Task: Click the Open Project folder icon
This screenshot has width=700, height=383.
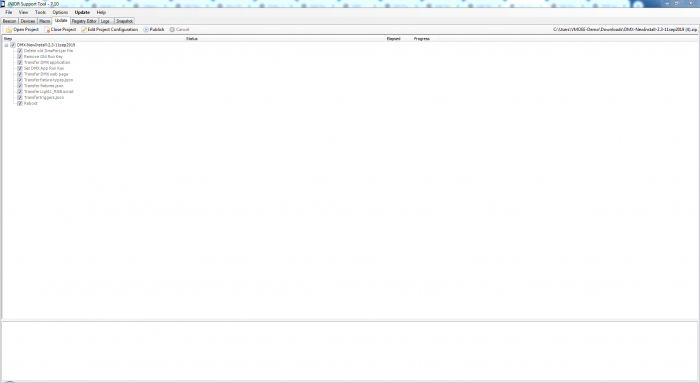Action: point(9,29)
